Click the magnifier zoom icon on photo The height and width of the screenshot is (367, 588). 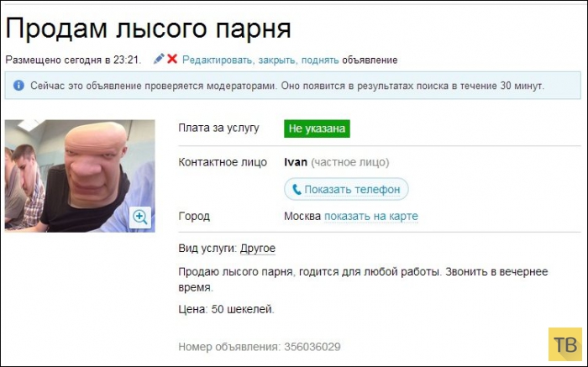click(x=140, y=217)
